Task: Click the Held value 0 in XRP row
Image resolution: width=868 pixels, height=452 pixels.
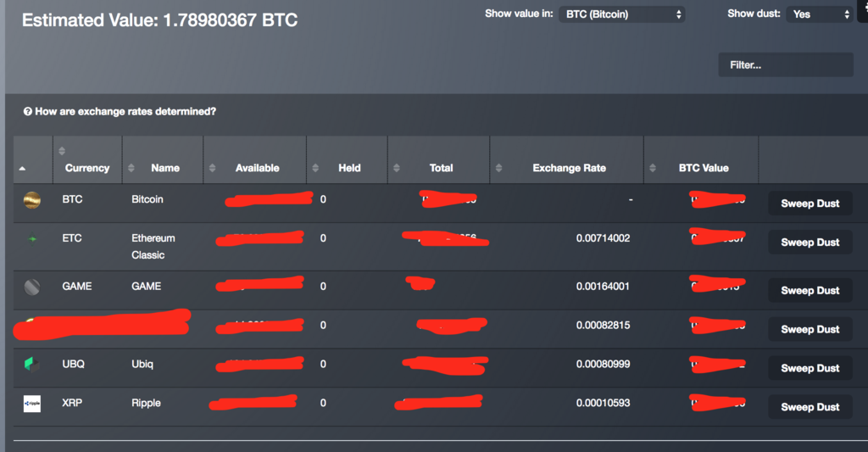Action: (x=323, y=403)
